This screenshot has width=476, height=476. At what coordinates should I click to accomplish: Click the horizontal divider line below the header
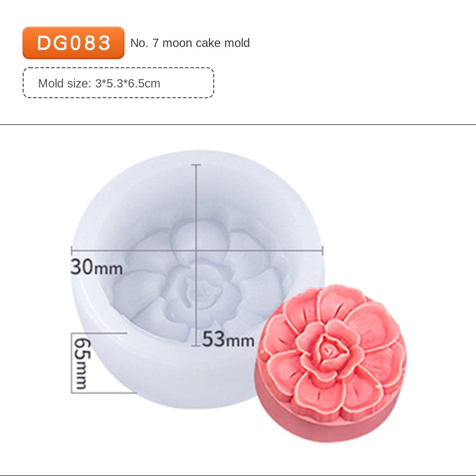pyautogui.click(x=238, y=124)
